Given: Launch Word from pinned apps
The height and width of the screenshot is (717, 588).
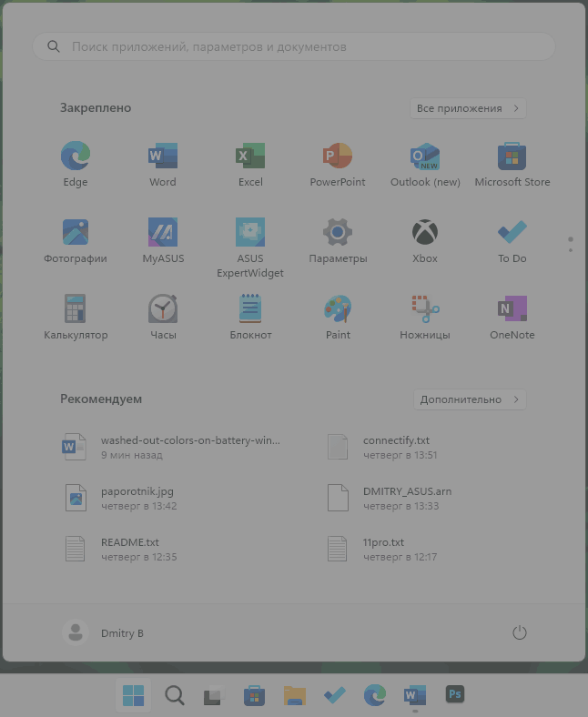Looking at the screenshot, I should coord(163,164).
